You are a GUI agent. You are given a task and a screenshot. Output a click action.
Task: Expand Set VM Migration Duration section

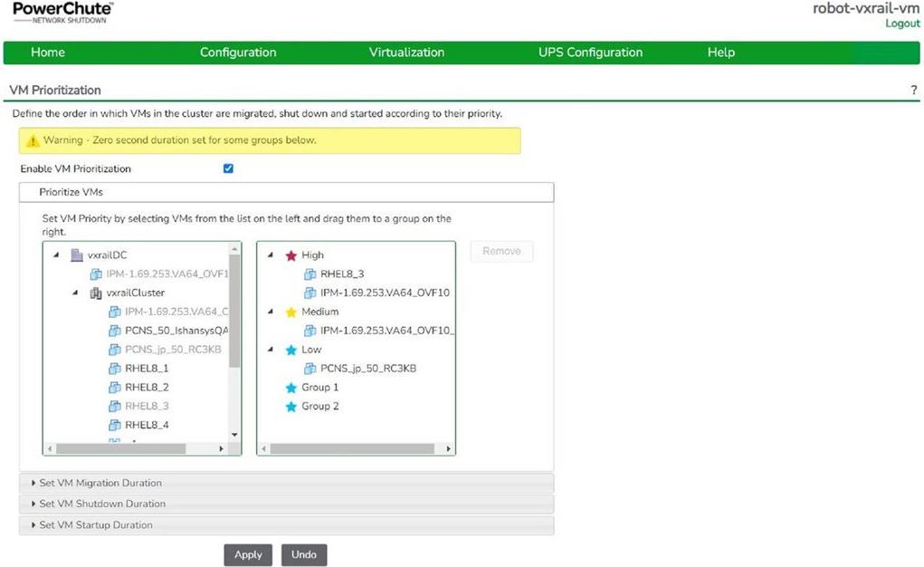coord(100,483)
